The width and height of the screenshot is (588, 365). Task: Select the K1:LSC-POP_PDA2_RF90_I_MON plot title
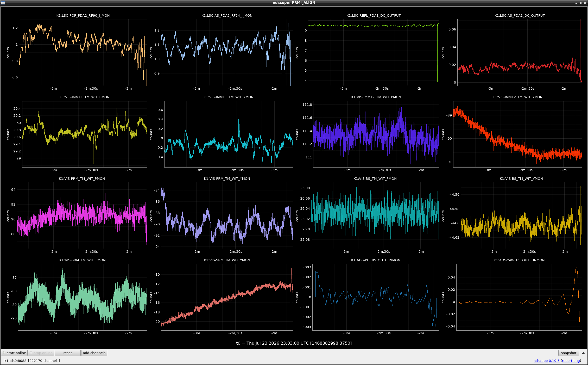click(x=83, y=15)
